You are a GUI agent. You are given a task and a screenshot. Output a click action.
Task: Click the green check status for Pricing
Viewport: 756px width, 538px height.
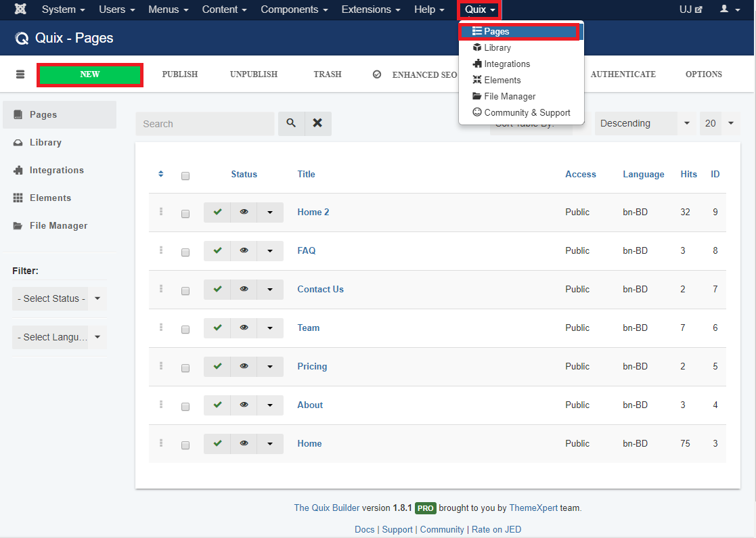[217, 366]
